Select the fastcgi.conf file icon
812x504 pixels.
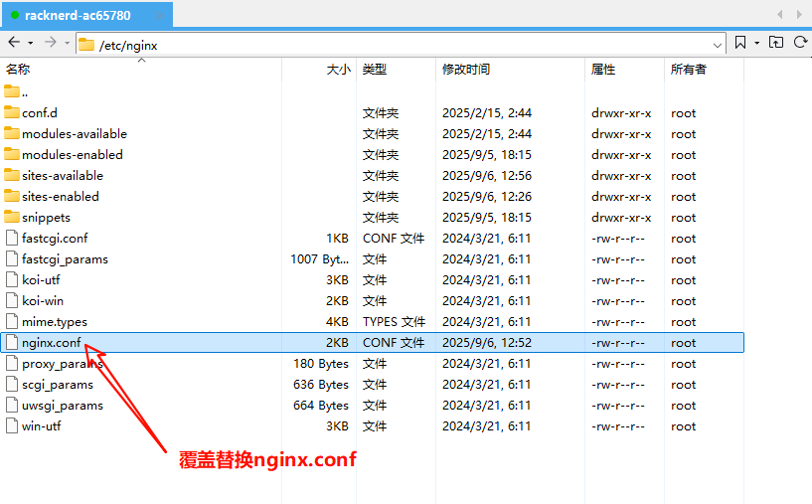coord(12,239)
